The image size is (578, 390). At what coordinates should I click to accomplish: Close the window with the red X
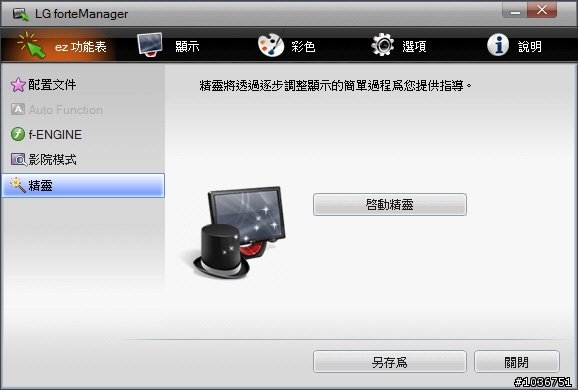point(542,10)
